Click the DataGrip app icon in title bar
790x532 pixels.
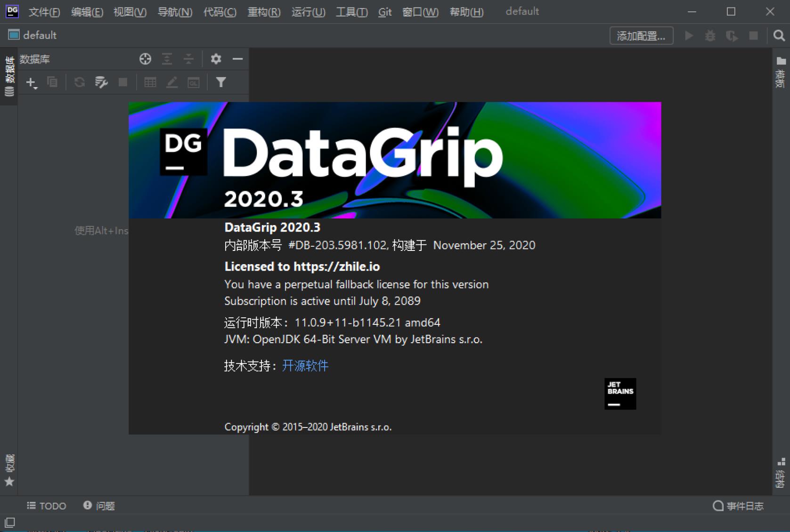tap(12, 11)
